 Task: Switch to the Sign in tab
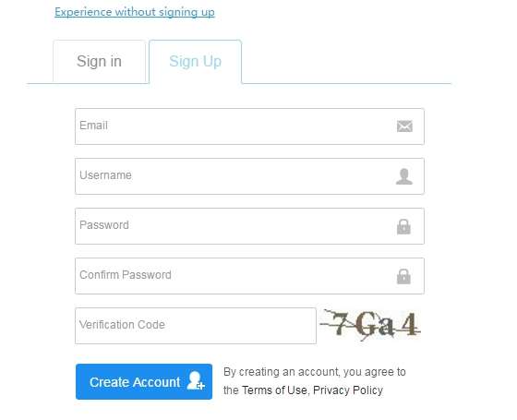point(100,62)
